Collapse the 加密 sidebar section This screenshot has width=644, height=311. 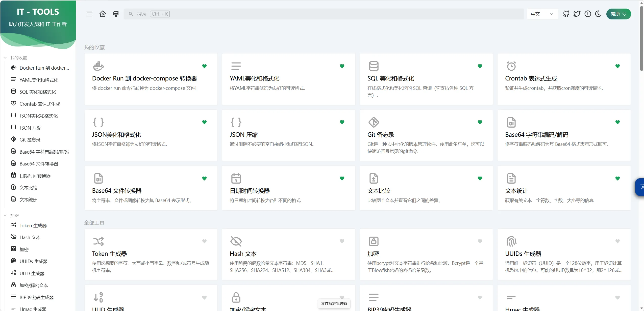[x=11, y=215]
